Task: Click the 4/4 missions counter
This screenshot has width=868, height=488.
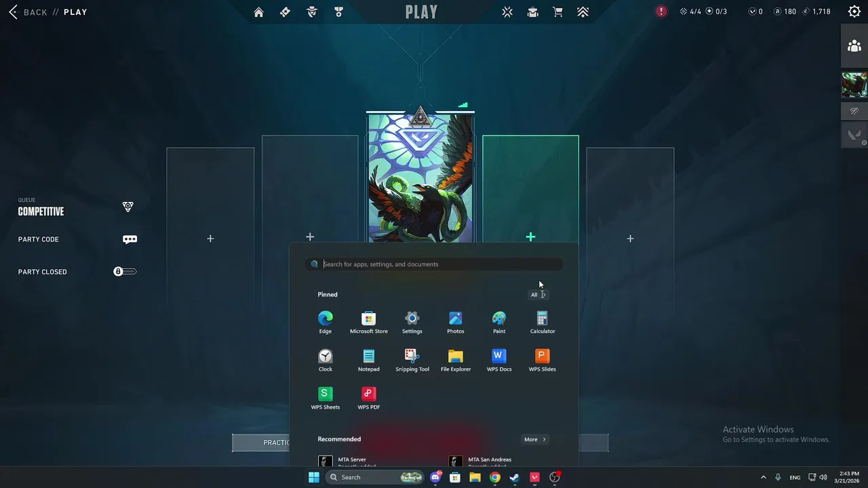Action: [690, 12]
